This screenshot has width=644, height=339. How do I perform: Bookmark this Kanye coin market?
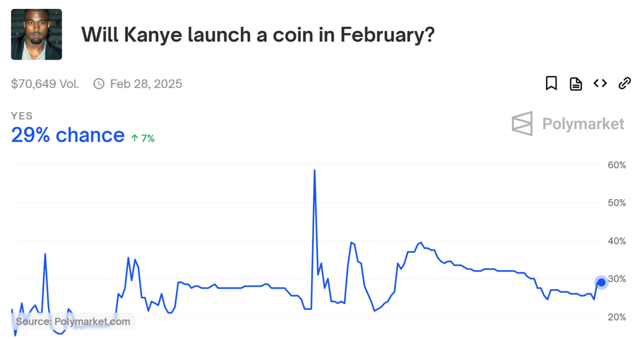pos(551,83)
